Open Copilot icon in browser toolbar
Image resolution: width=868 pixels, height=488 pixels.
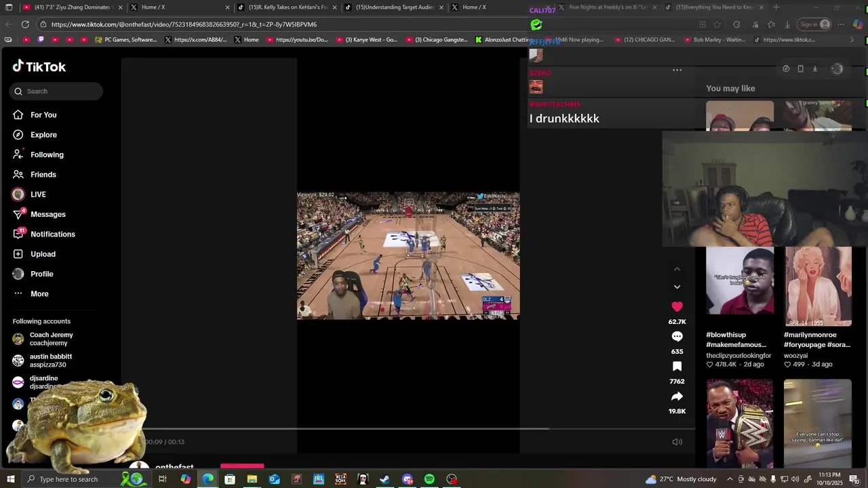coord(859,24)
